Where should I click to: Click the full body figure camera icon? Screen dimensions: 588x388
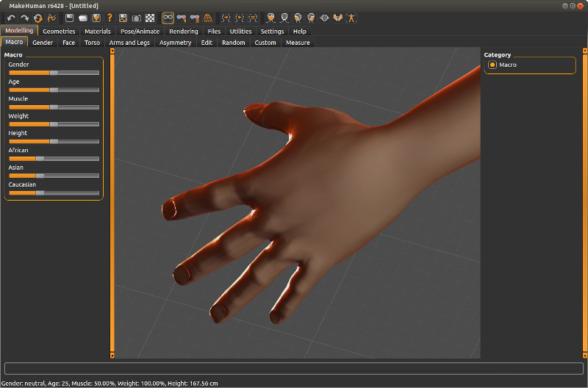351,18
